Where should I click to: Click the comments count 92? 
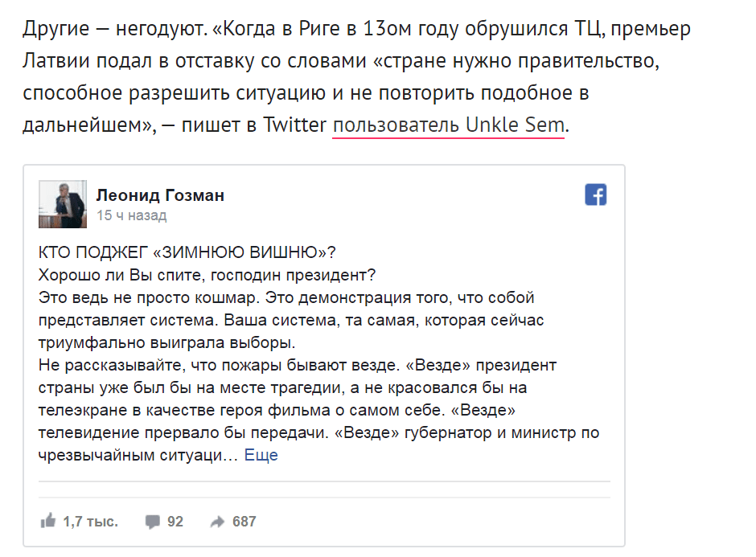click(175, 522)
